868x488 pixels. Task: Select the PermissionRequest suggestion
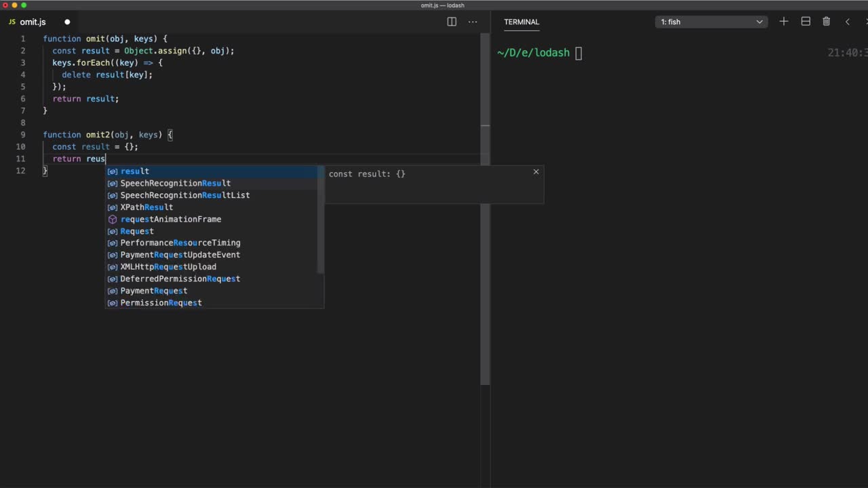[x=161, y=303]
